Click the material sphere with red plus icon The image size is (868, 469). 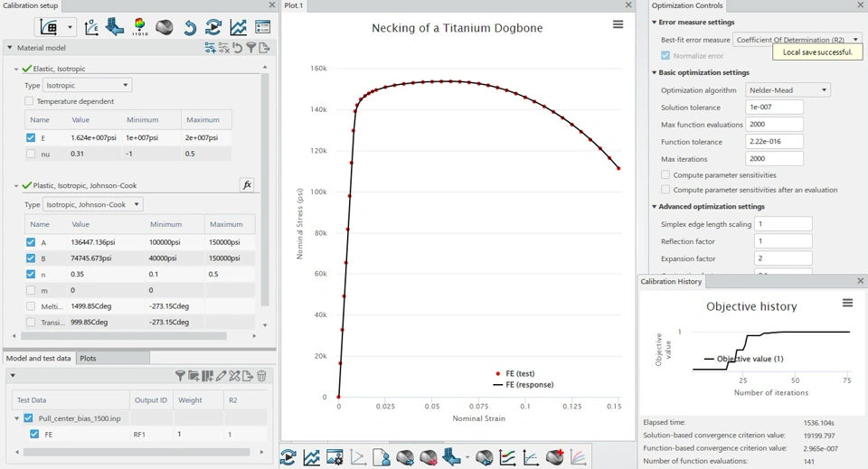[x=554, y=457]
